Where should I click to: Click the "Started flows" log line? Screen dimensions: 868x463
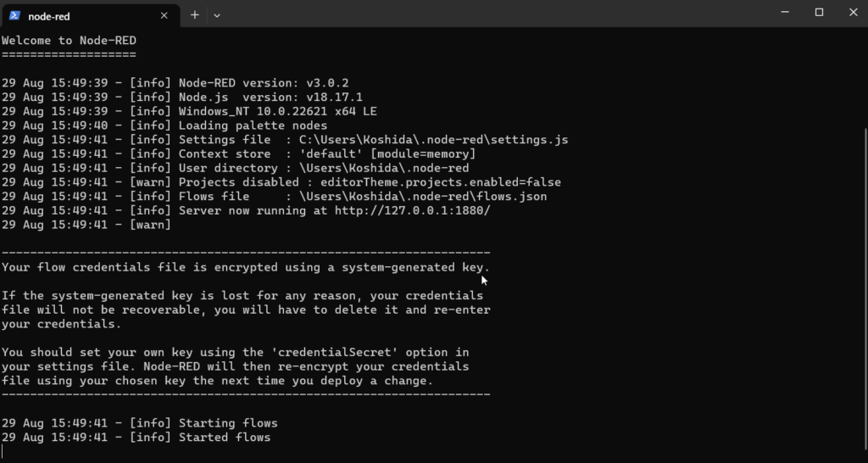(x=225, y=438)
